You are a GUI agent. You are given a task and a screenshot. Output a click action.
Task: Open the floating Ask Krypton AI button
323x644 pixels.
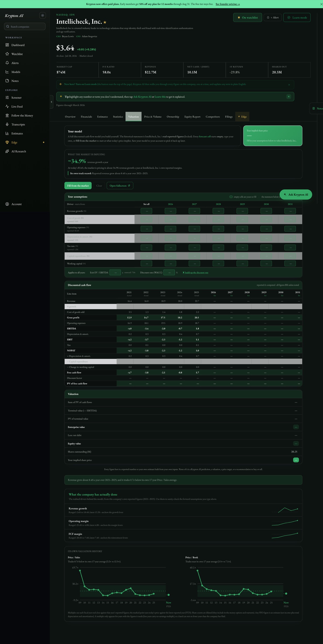[296, 194]
